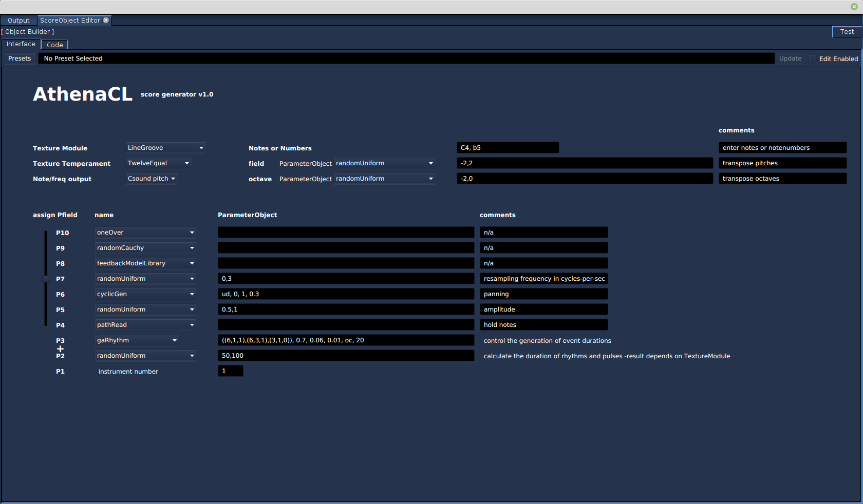Switch to the Output tab
Image resolution: width=863 pixels, height=504 pixels.
(x=18, y=21)
